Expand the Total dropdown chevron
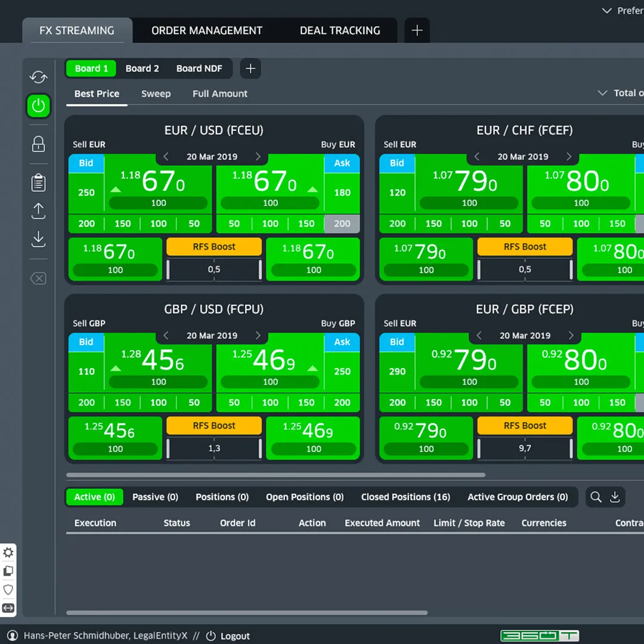Viewport: 644px width, 644px height. pyautogui.click(x=602, y=93)
